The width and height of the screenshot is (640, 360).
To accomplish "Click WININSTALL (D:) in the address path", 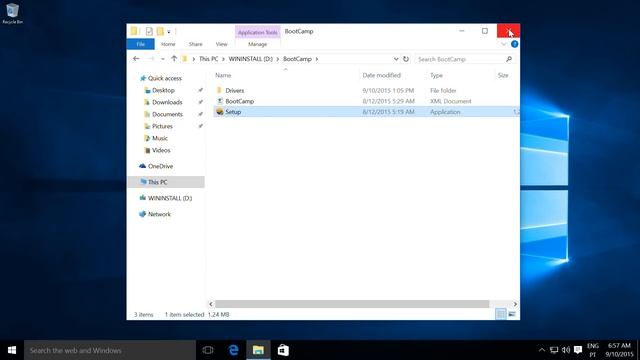I will pos(251,59).
